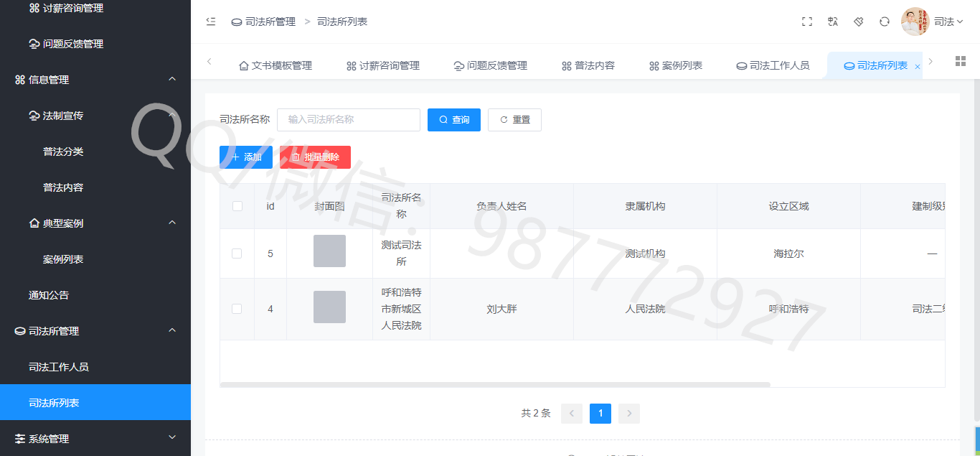Open the tab grid menu icon
The height and width of the screenshot is (456, 980).
click(x=961, y=61)
